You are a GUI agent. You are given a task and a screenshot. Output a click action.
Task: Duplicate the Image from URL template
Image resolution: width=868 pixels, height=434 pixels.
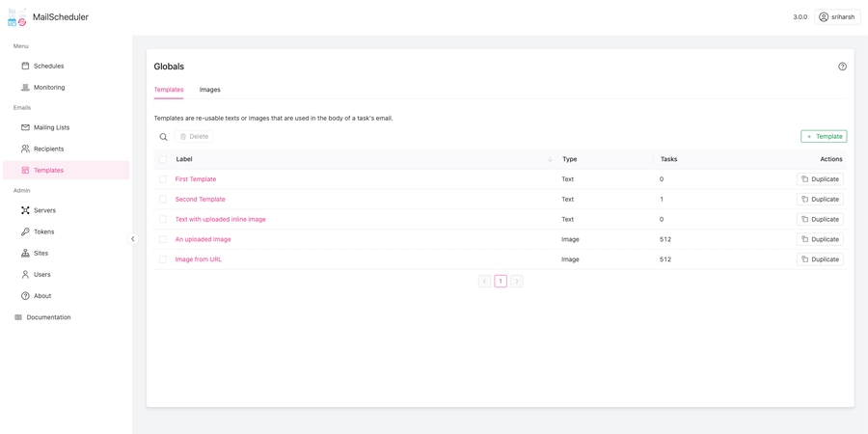tap(820, 259)
